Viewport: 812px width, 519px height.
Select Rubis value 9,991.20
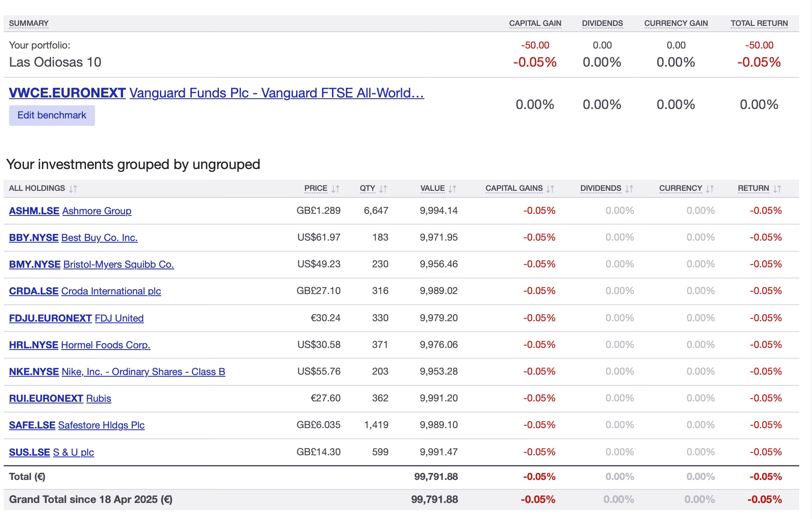click(x=439, y=398)
